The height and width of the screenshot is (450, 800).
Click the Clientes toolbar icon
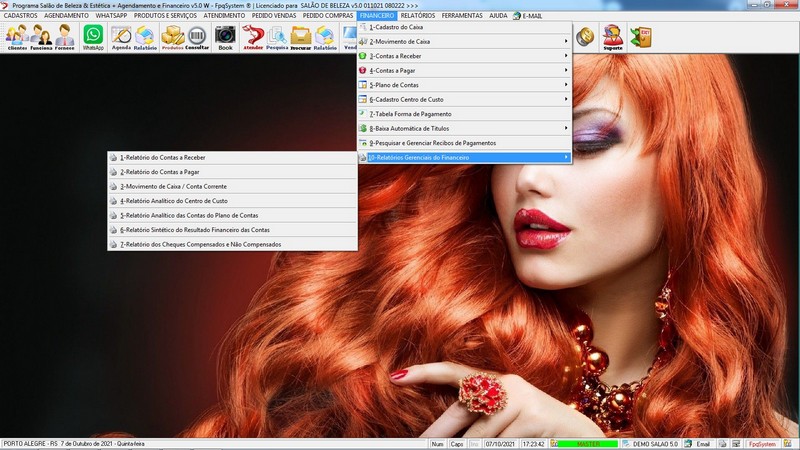click(17, 38)
